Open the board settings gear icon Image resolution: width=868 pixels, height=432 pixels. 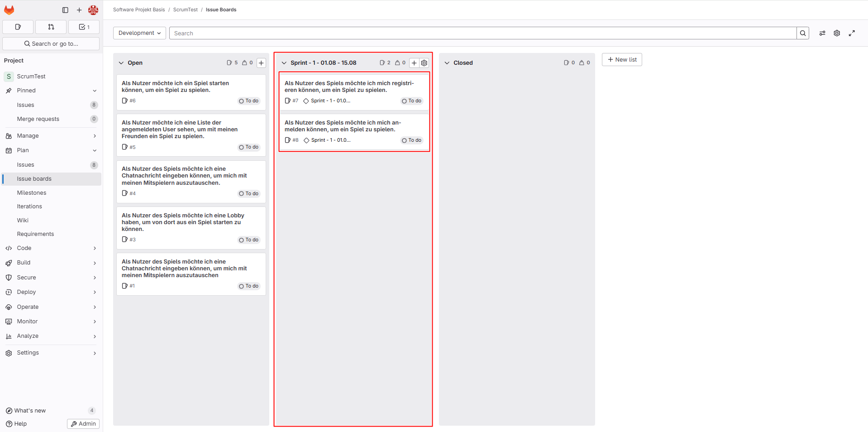837,33
